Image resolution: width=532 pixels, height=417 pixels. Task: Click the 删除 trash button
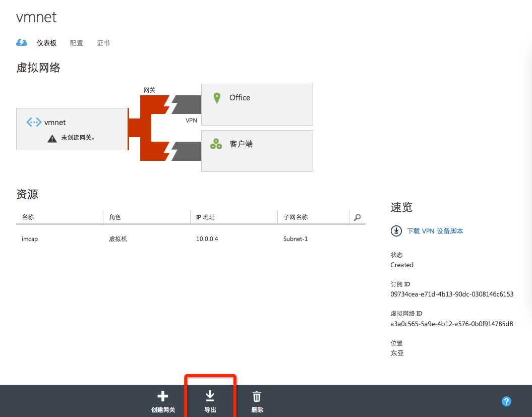click(257, 401)
